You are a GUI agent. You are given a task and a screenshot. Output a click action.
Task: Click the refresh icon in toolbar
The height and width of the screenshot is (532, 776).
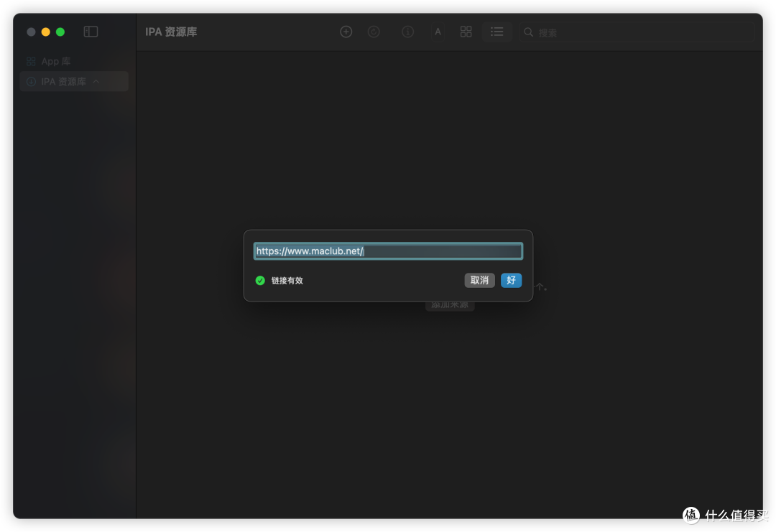coord(374,32)
